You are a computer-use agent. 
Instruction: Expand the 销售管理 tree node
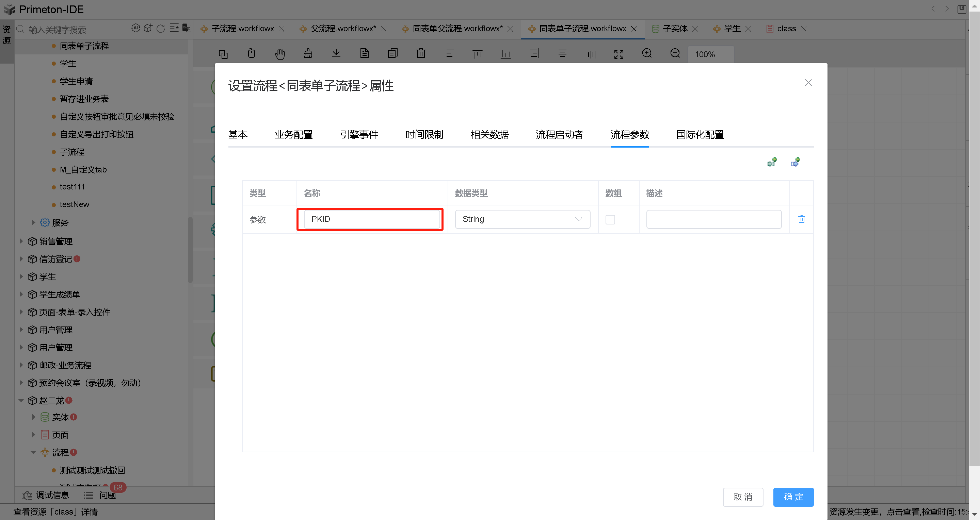(x=21, y=241)
